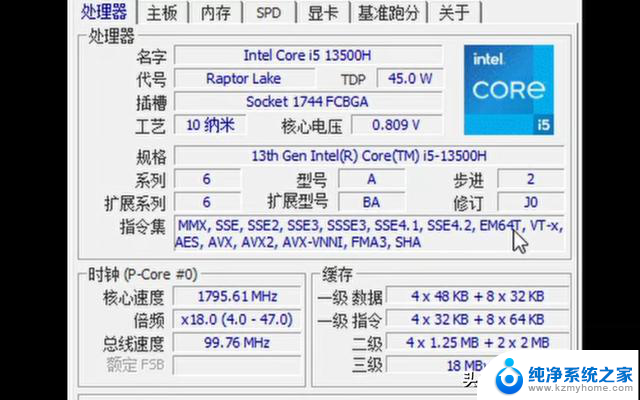Click the Socket 1744 FCBGA field
Viewport: 640px width, 400px height.
pos(308,102)
